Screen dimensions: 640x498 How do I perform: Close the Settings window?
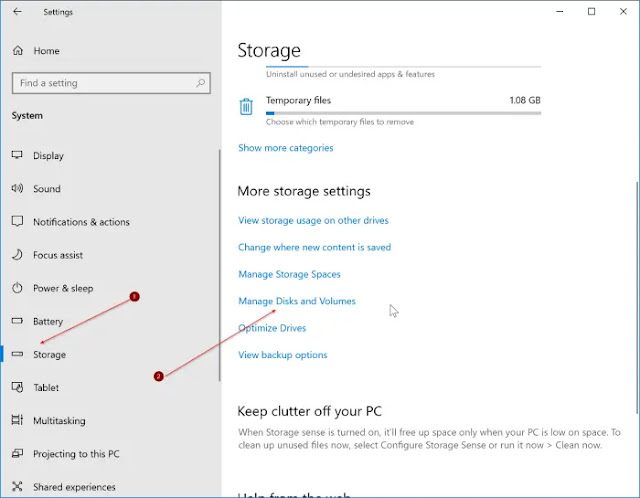point(623,11)
